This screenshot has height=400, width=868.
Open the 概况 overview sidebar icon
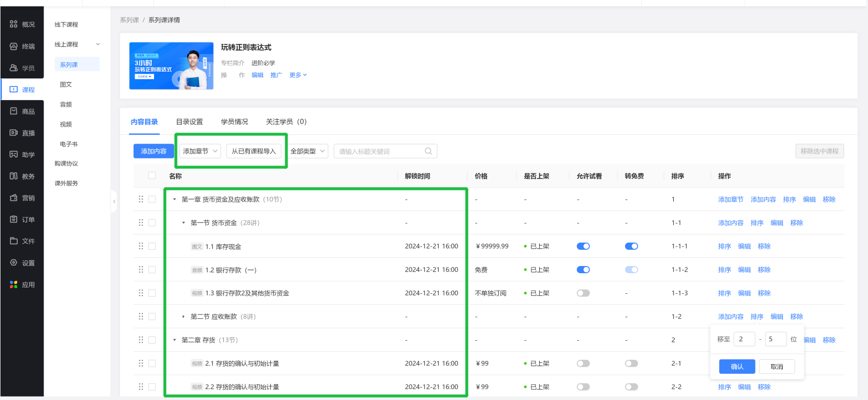pos(14,24)
